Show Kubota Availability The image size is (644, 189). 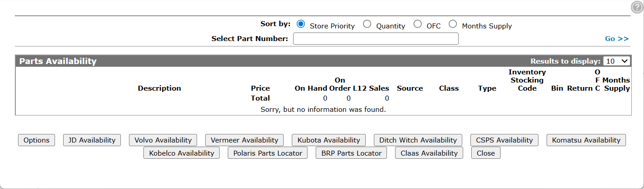point(329,140)
